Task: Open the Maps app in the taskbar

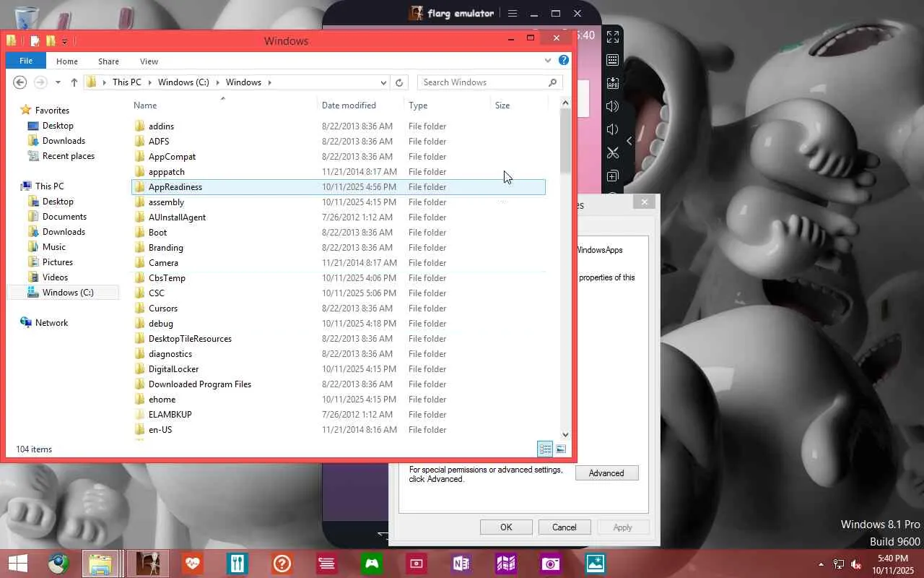Action: [506, 564]
